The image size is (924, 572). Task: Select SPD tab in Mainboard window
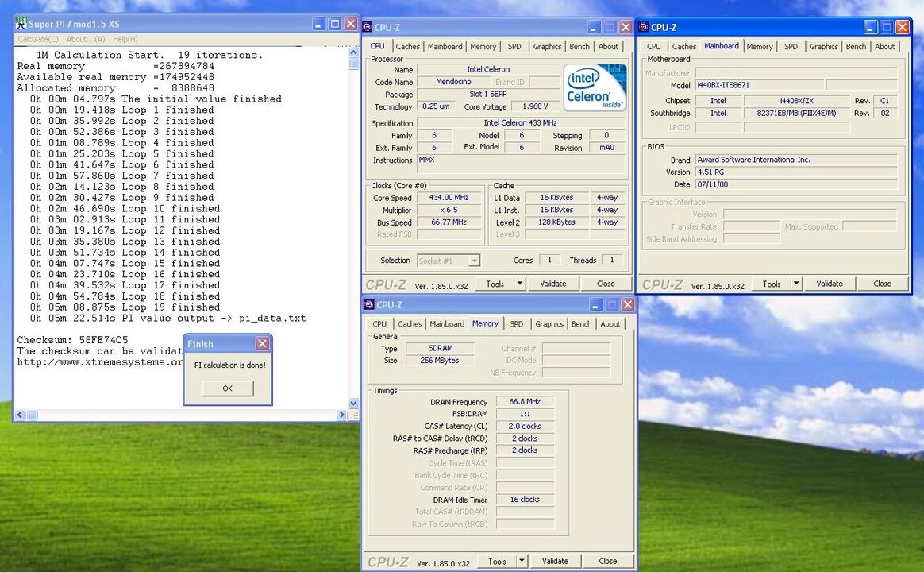[791, 47]
